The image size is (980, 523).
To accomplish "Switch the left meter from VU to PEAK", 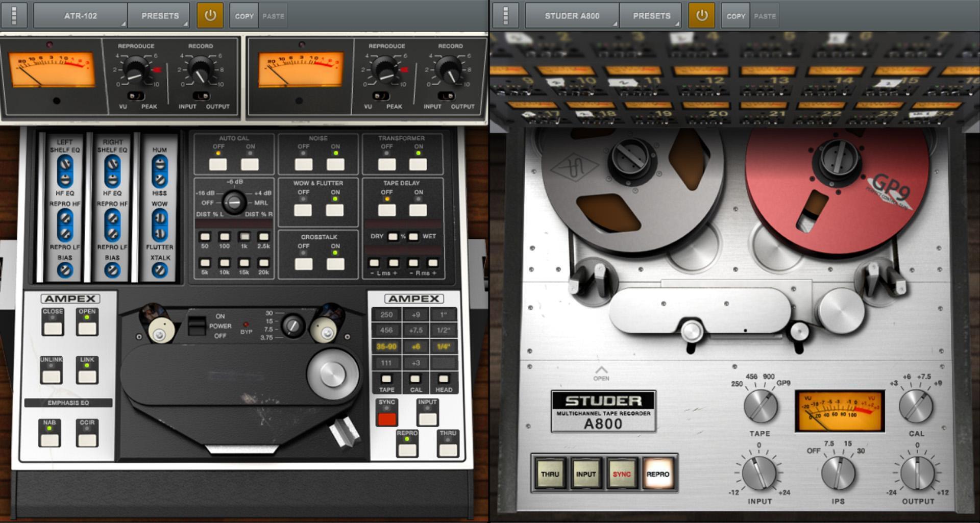I will [x=136, y=96].
